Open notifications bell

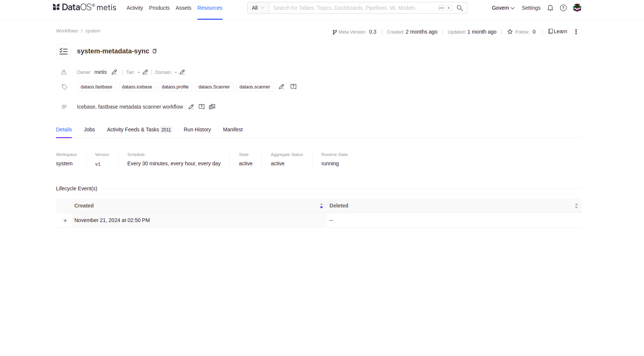[550, 8]
